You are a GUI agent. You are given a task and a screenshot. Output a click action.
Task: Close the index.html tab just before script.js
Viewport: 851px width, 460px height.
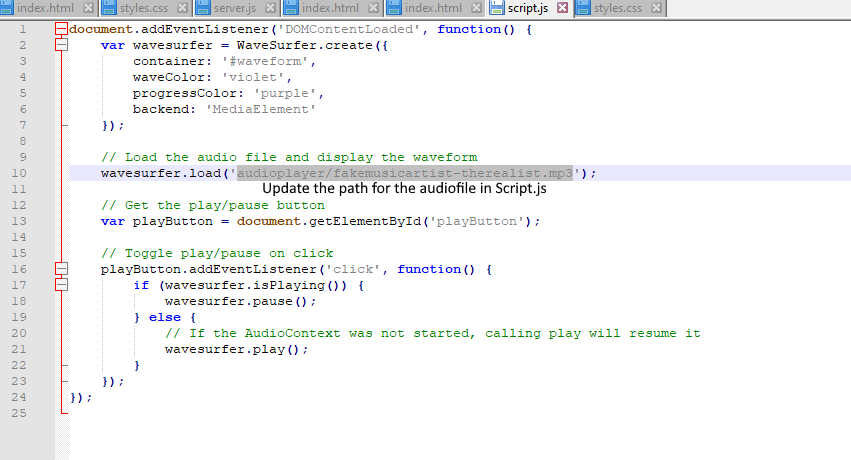click(476, 8)
